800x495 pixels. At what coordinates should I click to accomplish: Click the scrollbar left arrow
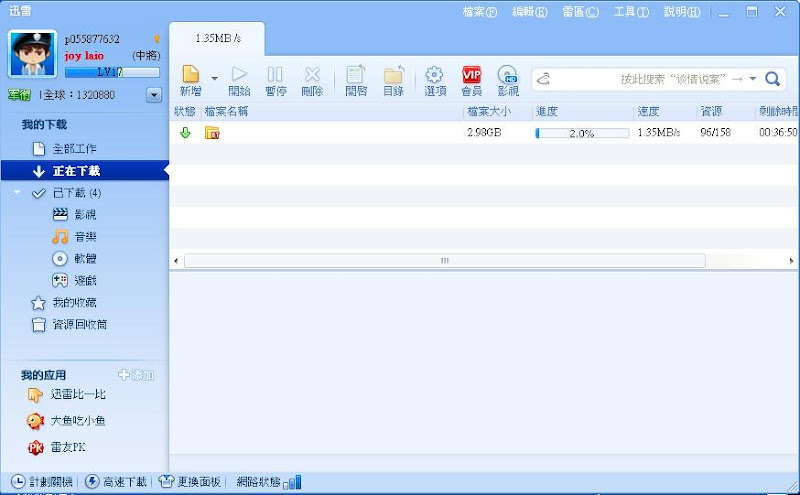(x=176, y=261)
